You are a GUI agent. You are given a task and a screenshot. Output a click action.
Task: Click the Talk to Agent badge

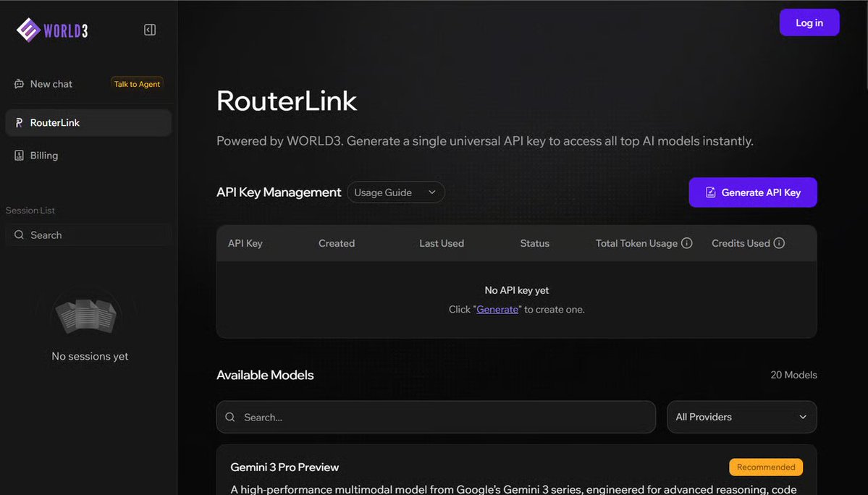coord(137,84)
